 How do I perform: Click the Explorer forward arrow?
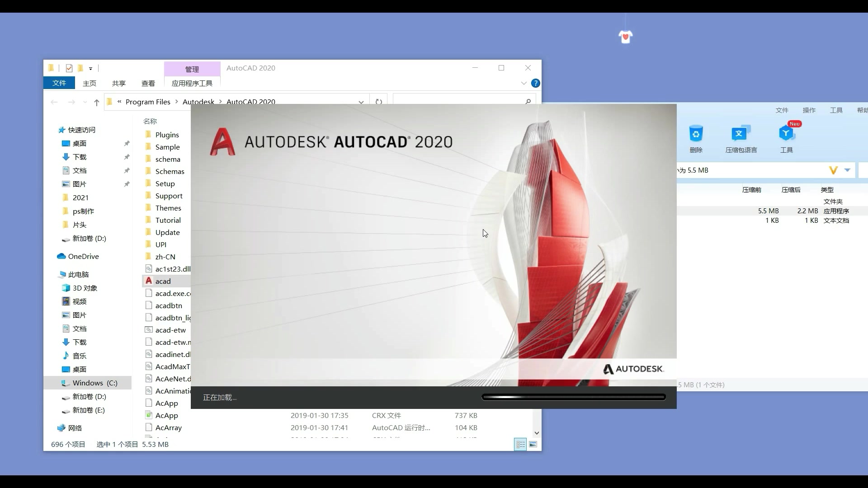71,102
